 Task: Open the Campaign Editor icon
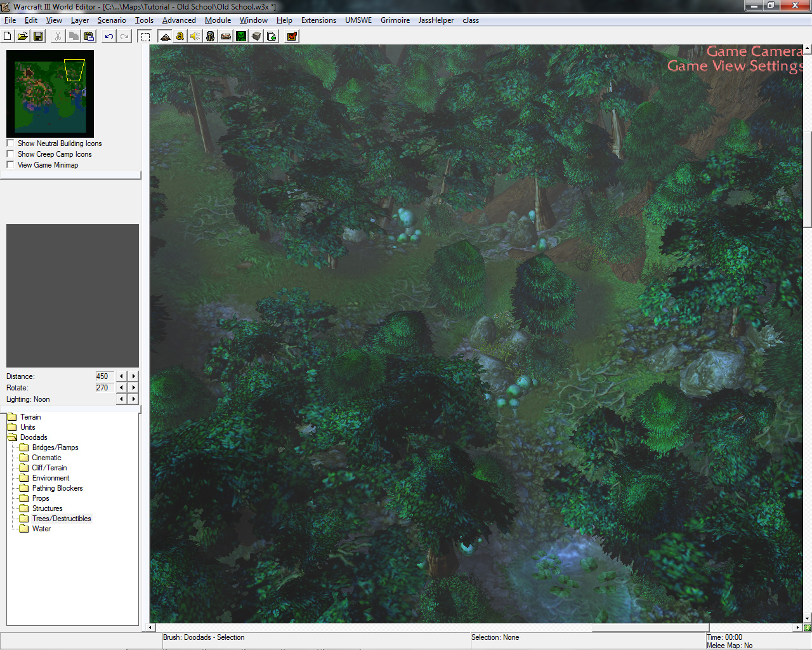pos(226,36)
